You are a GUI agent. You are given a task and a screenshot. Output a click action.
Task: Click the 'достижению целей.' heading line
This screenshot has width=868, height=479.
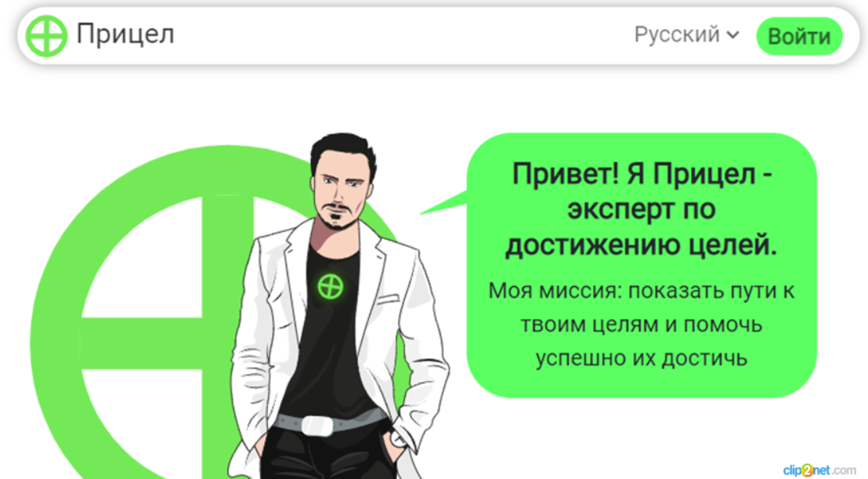point(641,245)
